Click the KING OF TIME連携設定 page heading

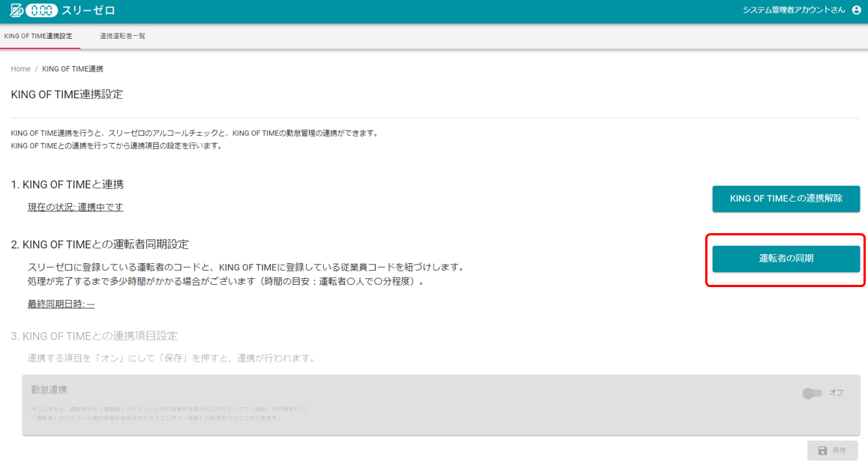point(67,94)
